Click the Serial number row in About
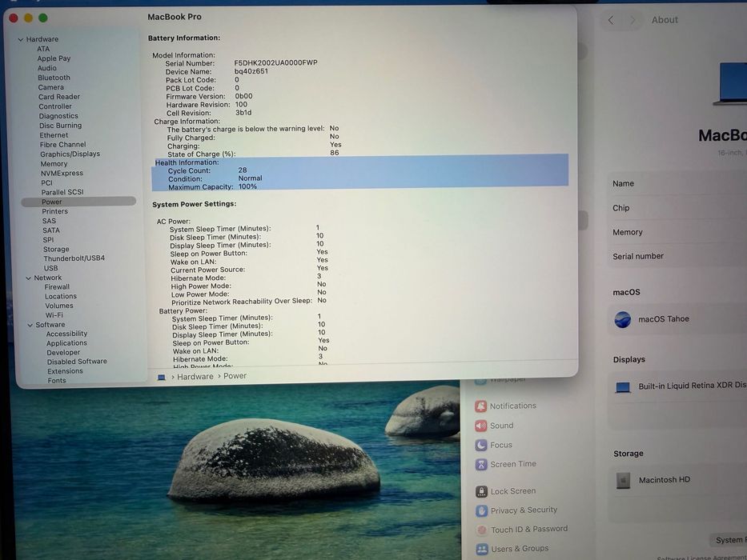The width and height of the screenshot is (747, 560). (677, 256)
